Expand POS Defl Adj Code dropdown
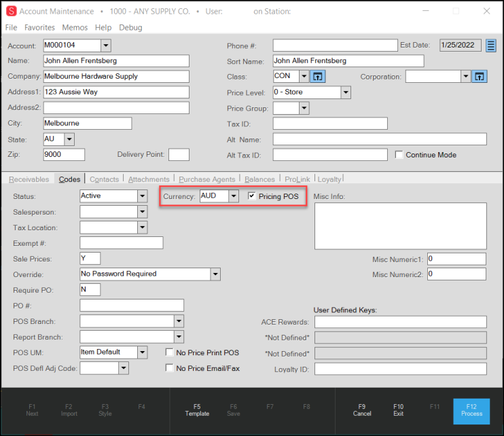Image resolution: width=504 pixels, height=436 pixels. click(x=124, y=368)
